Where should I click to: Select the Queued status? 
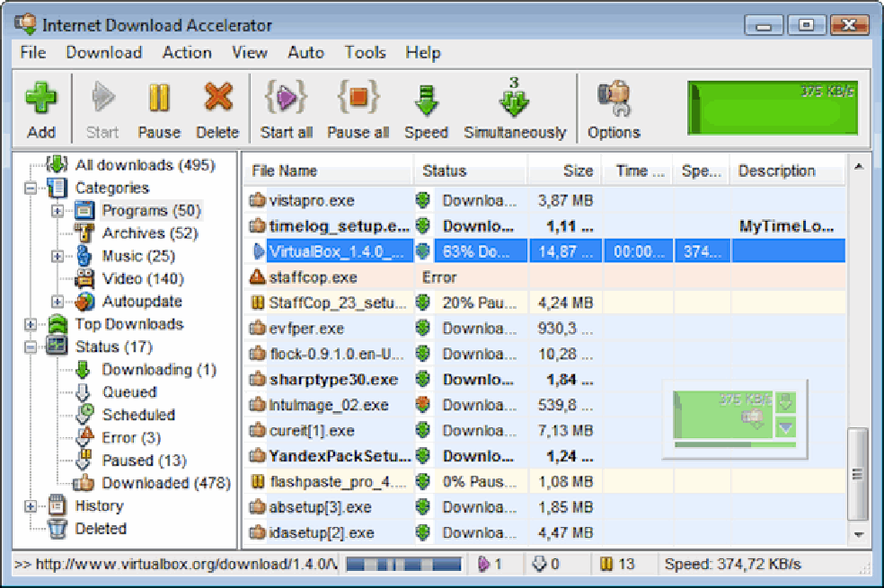[x=129, y=392]
